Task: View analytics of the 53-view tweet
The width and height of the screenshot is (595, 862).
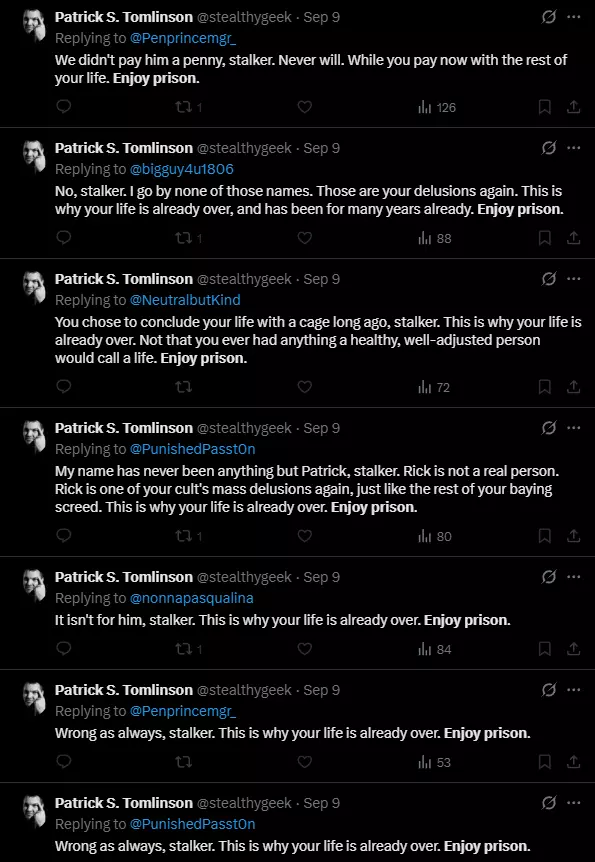Action: click(434, 762)
